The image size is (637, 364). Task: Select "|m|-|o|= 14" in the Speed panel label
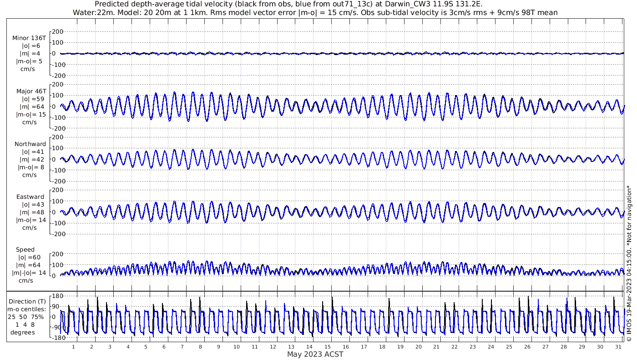tap(29, 273)
